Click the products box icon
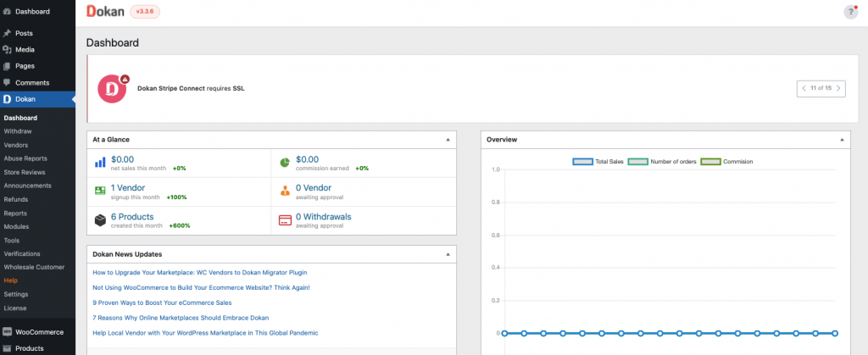868x355 pixels. tap(100, 220)
